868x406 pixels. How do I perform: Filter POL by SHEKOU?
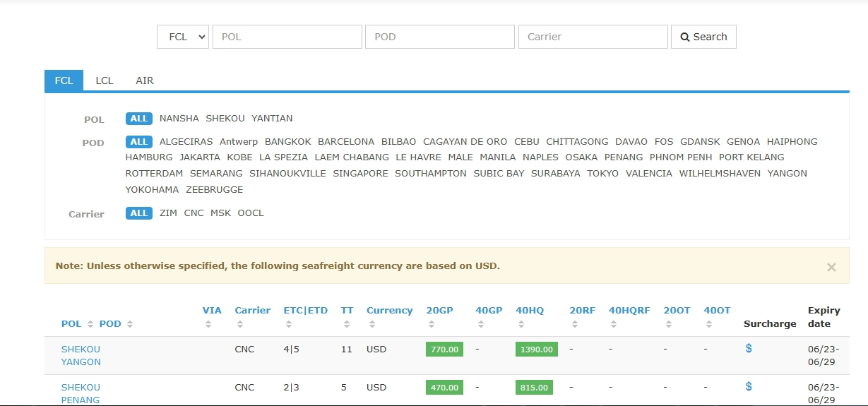(x=225, y=119)
